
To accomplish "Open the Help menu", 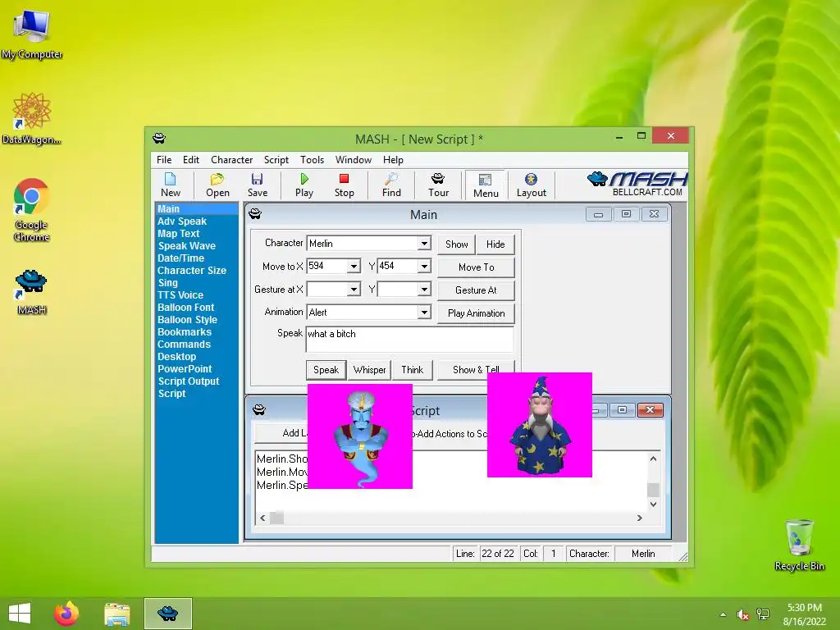I will click(x=393, y=160).
